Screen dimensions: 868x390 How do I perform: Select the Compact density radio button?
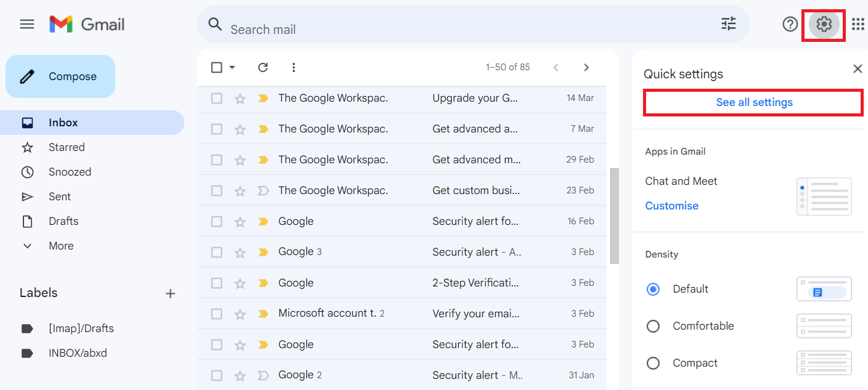[653, 363]
